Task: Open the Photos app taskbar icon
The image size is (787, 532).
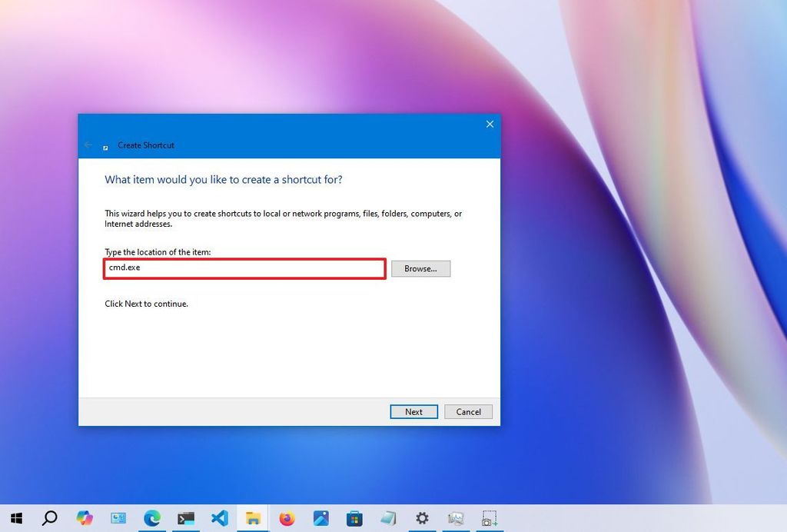Action: [320, 518]
